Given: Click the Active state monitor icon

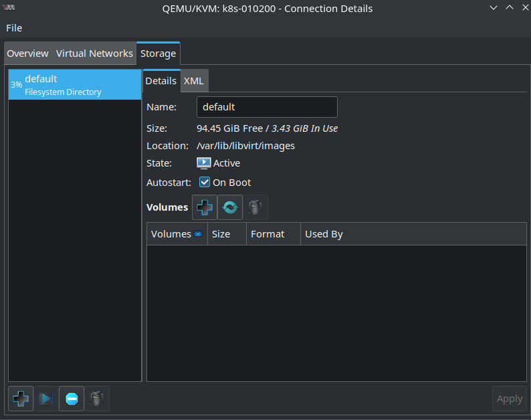Looking at the screenshot, I should pyautogui.click(x=203, y=163).
